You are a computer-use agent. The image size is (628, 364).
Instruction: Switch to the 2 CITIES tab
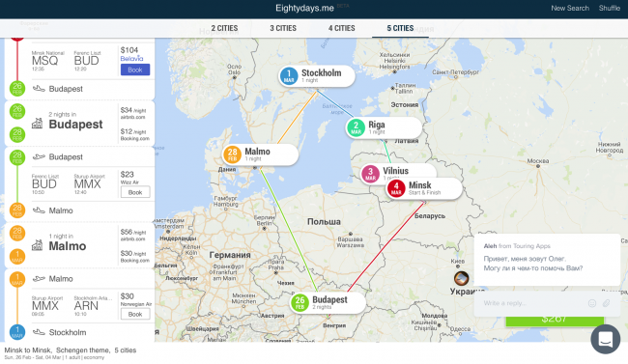224,28
